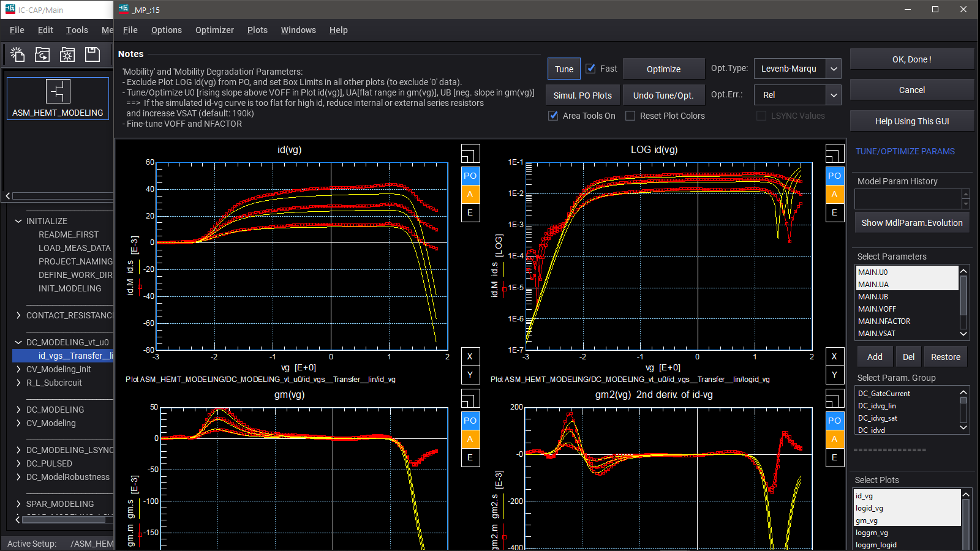
Task: Click the folder with gear icon
Action: (67, 54)
